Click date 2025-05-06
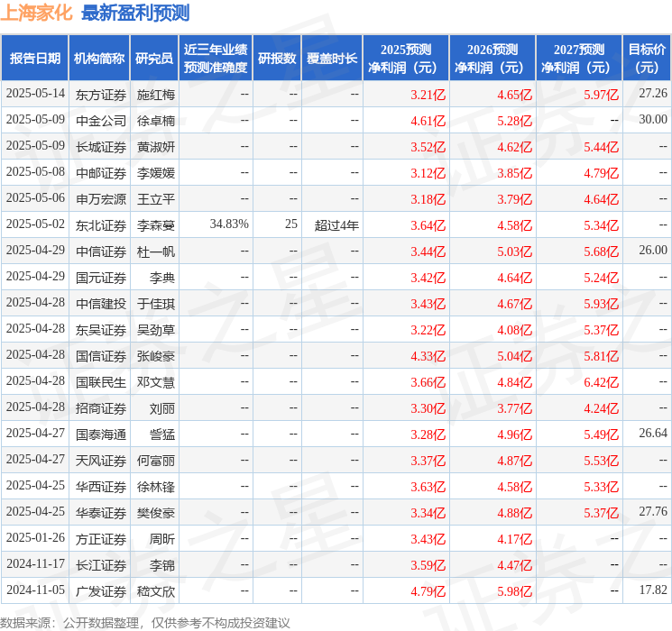This screenshot has width=672, height=631. (x=35, y=198)
